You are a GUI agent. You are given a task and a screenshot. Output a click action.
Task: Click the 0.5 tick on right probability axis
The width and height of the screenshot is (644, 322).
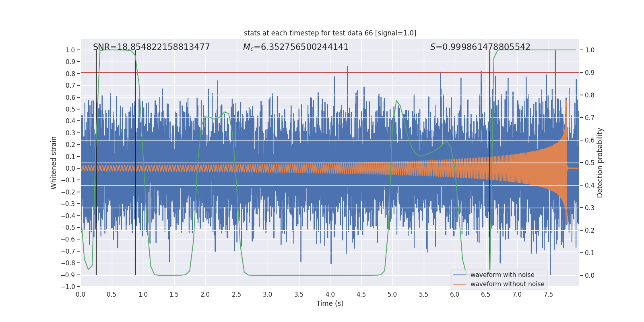[589, 163]
